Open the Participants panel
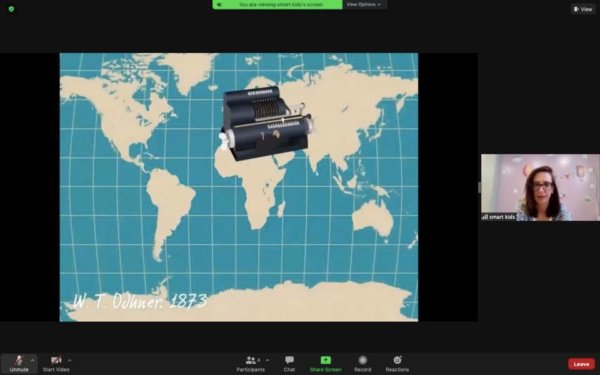The width and height of the screenshot is (600, 375). point(251,364)
